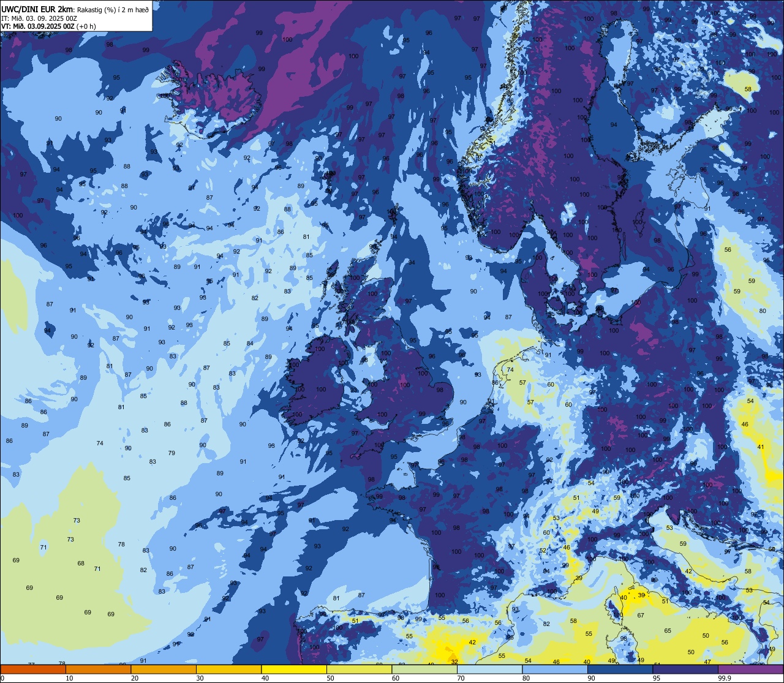Click the legend tick label '40'

pos(265,678)
